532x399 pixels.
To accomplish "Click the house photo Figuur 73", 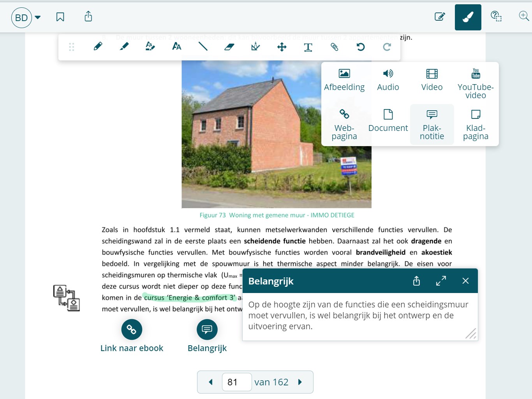I will (277, 134).
